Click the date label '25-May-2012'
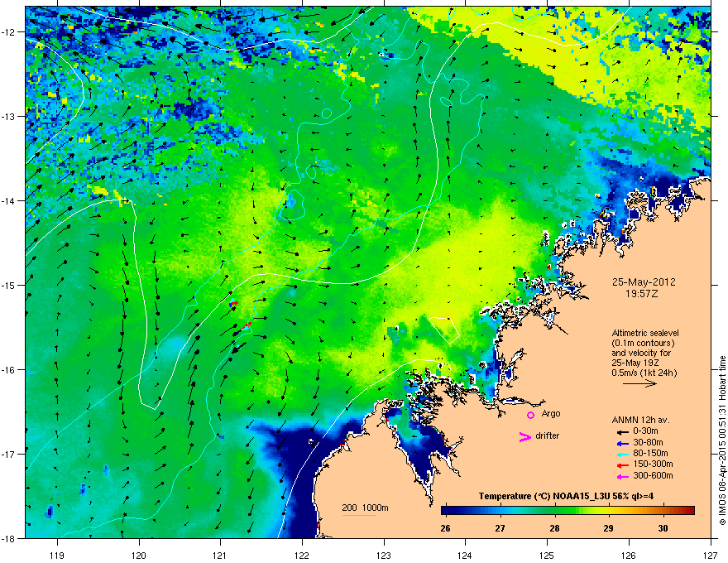 pos(644,282)
